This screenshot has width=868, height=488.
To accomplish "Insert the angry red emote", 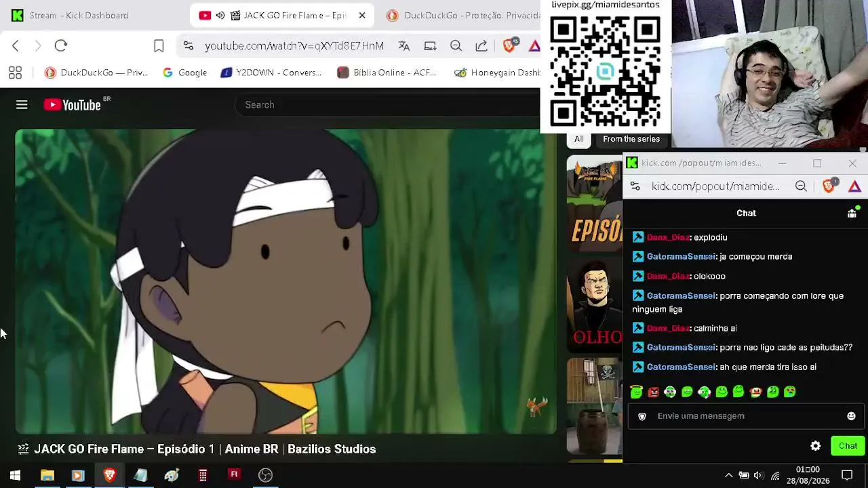I will [x=653, y=392].
